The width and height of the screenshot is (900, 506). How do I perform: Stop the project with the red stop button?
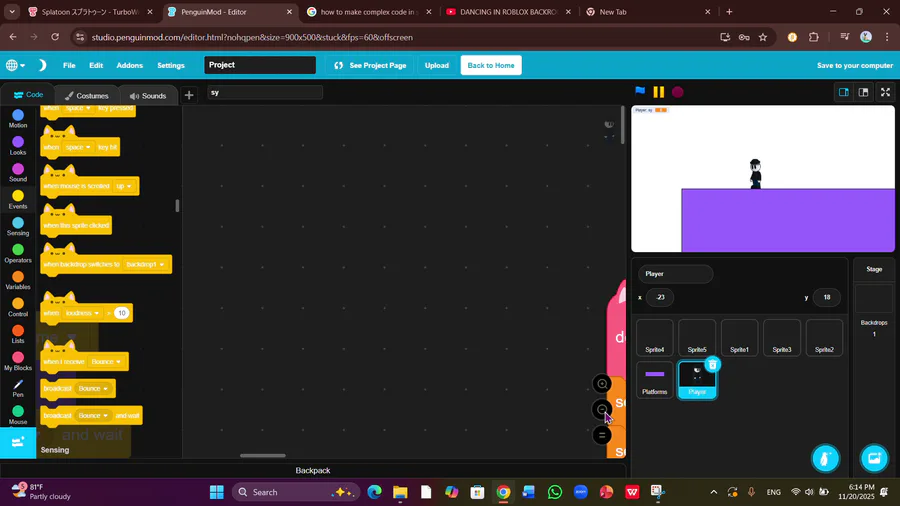tap(677, 92)
